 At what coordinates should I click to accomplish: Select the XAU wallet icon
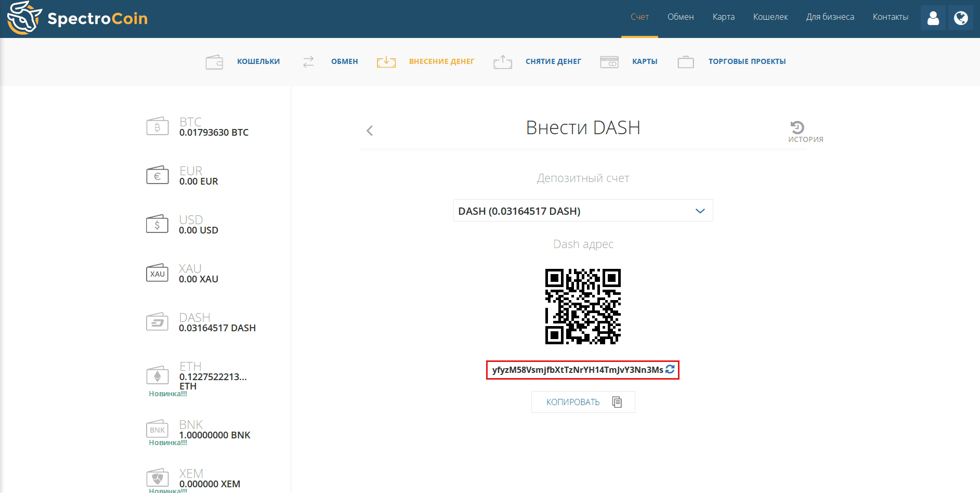157,273
